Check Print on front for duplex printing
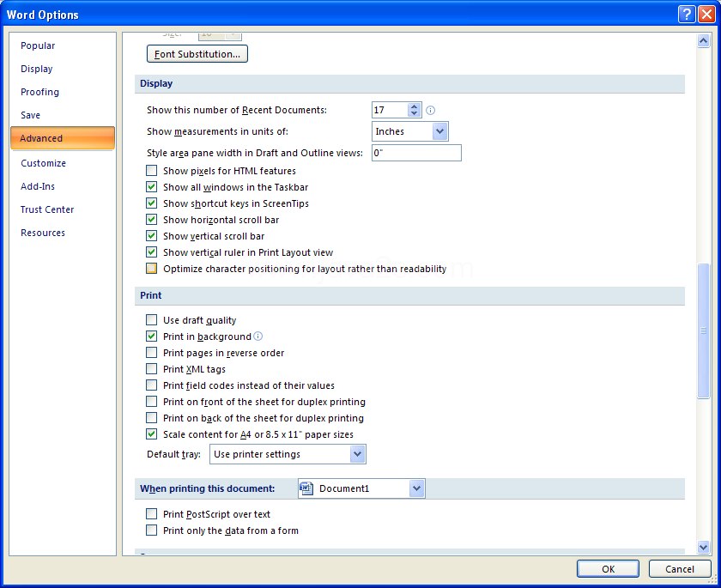The height and width of the screenshot is (588, 721). pyautogui.click(x=151, y=402)
